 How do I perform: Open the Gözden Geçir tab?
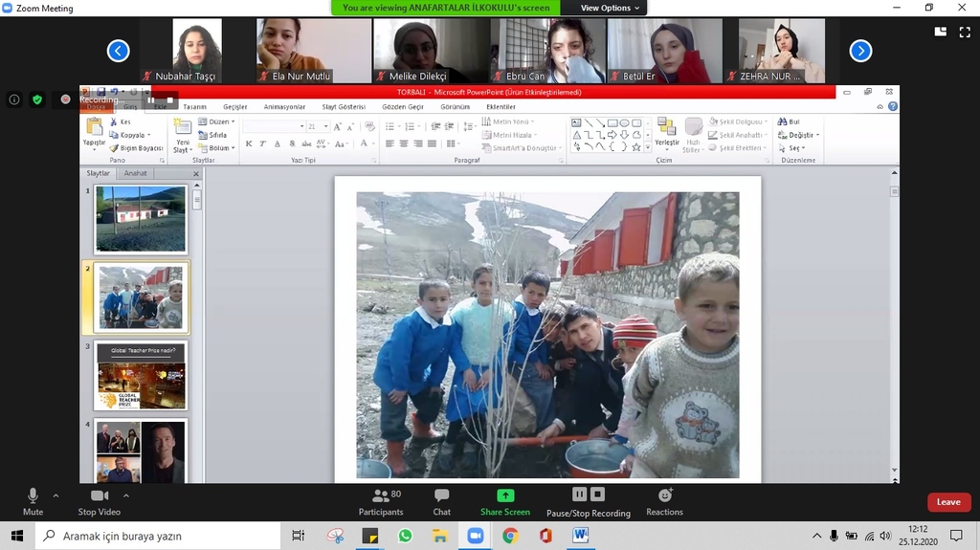tap(403, 107)
